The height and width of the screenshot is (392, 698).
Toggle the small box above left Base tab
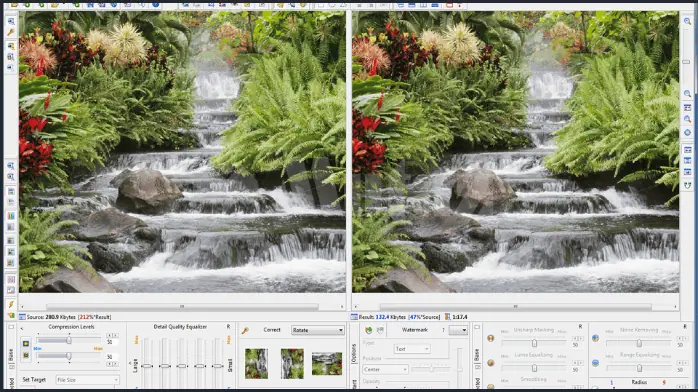pos(11,327)
